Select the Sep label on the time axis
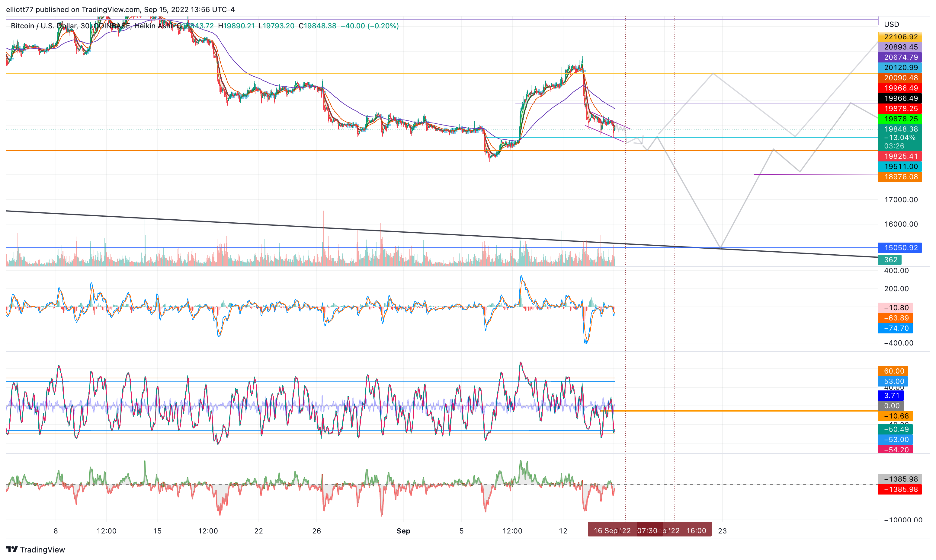The height and width of the screenshot is (560, 936). (x=403, y=531)
